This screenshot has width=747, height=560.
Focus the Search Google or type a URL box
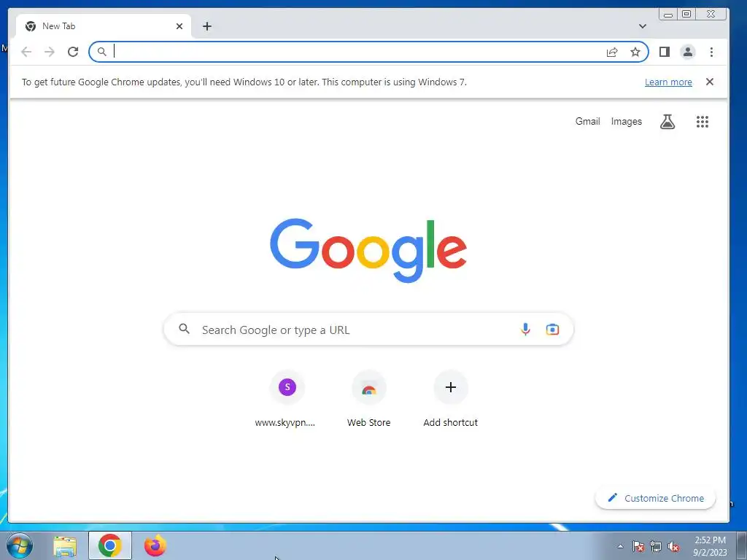pos(368,330)
